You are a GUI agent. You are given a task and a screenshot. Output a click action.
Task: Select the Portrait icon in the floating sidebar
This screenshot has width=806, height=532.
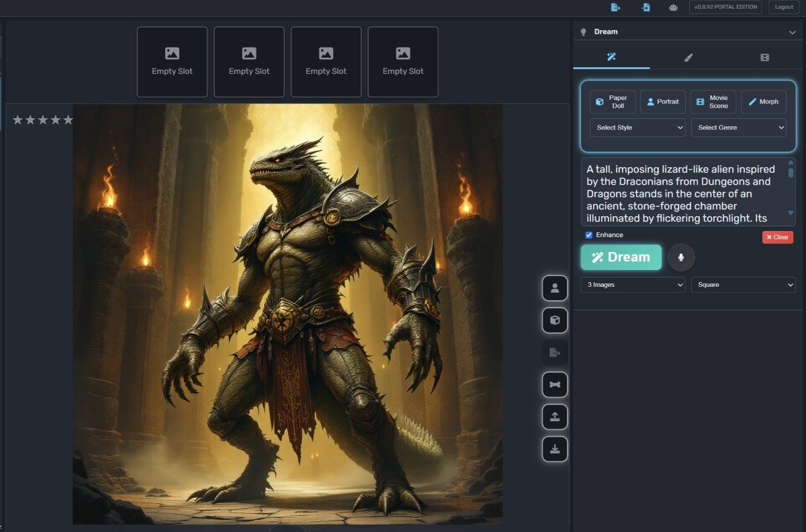[x=554, y=287]
